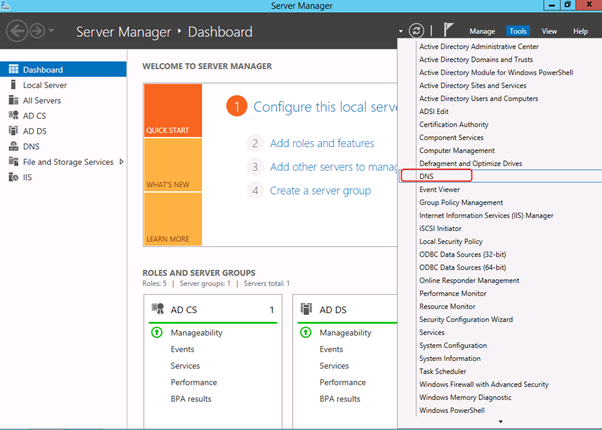Click Add other servers to manage link
Screen dimensions: 602x430
pos(333,167)
